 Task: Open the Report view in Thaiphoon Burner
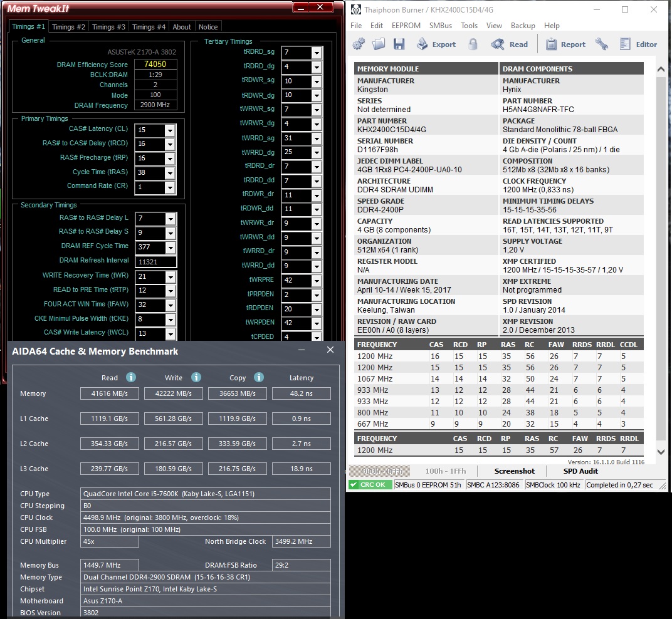point(565,44)
